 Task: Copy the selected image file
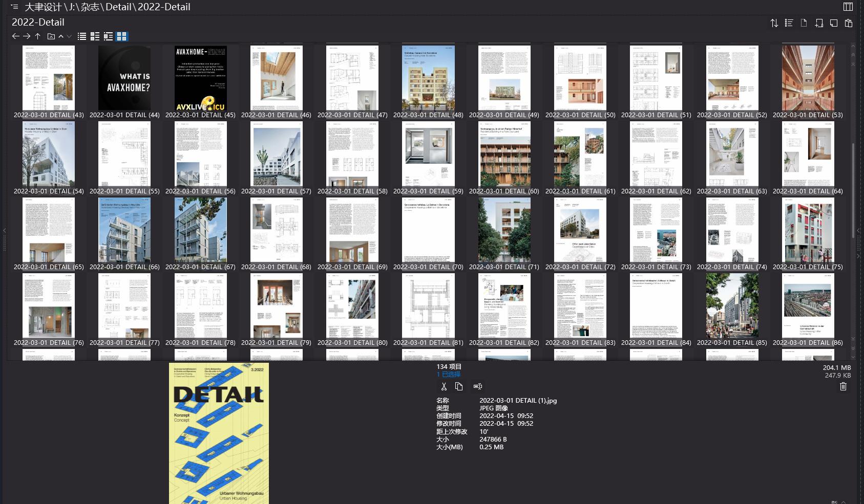click(x=459, y=386)
